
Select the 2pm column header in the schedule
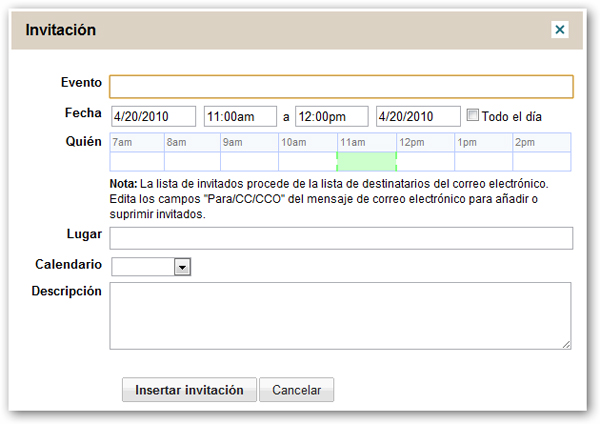[542, 142]
